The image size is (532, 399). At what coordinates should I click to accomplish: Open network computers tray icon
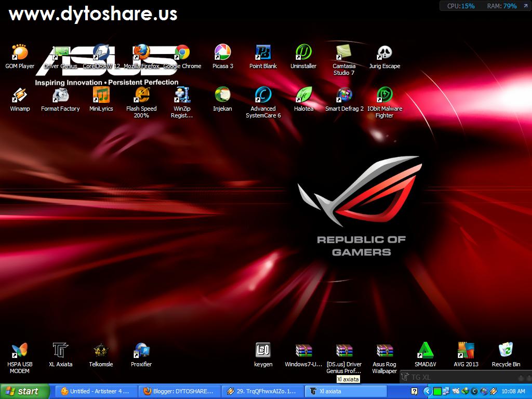(446, 392)
